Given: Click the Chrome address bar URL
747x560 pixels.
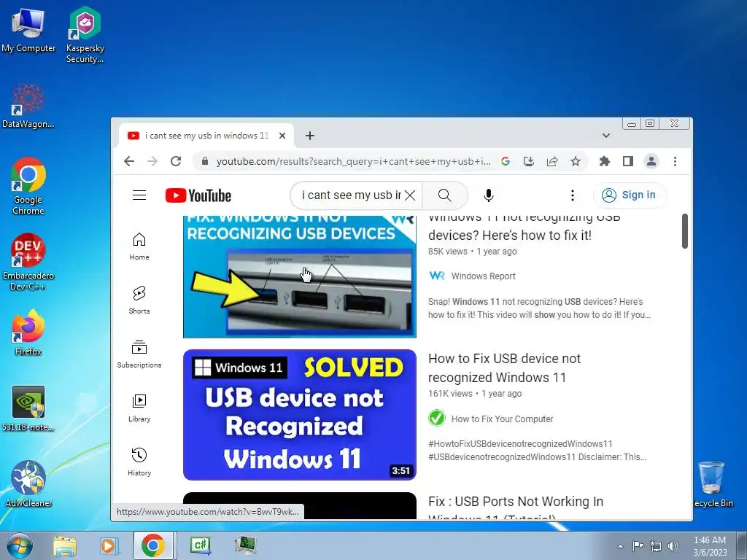Looking at the screenshot, I should point(353,161).
